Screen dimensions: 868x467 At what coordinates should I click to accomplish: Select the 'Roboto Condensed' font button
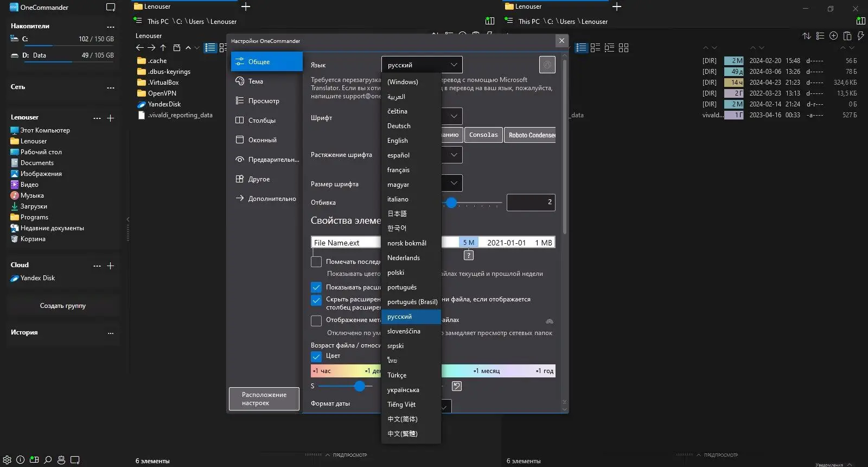(530, 135)
